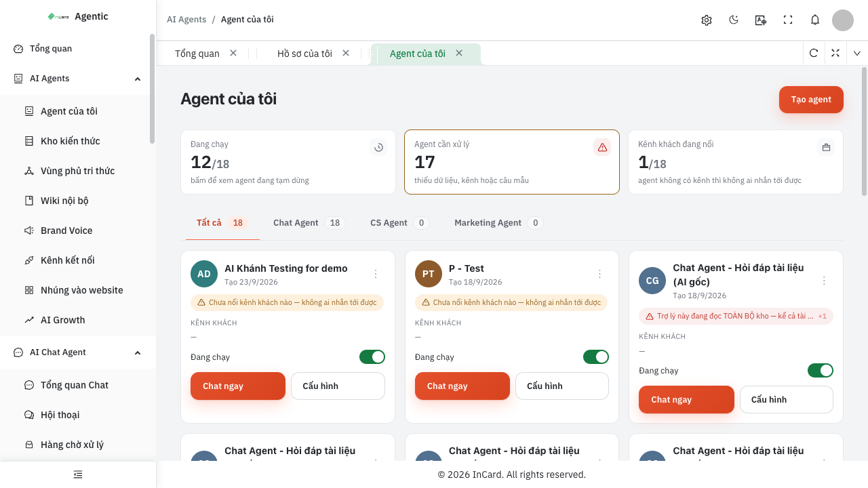Image resolution: width=868 pixels, height=488 pixels.
Task: Close the Tổng quan tab
Action: [x=233, y=53]
